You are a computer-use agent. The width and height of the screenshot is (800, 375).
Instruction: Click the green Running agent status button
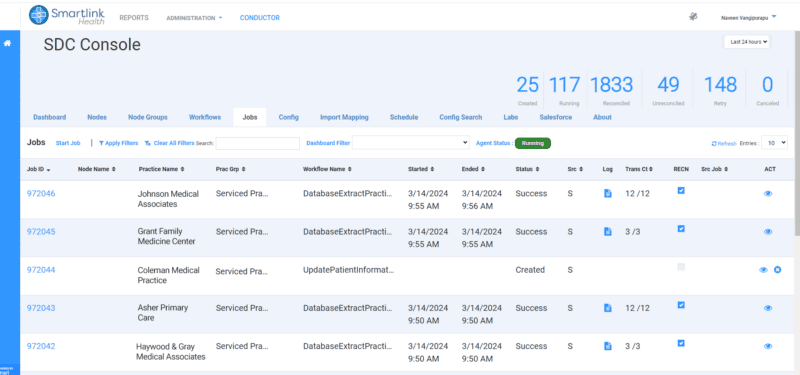coord(533,143)
